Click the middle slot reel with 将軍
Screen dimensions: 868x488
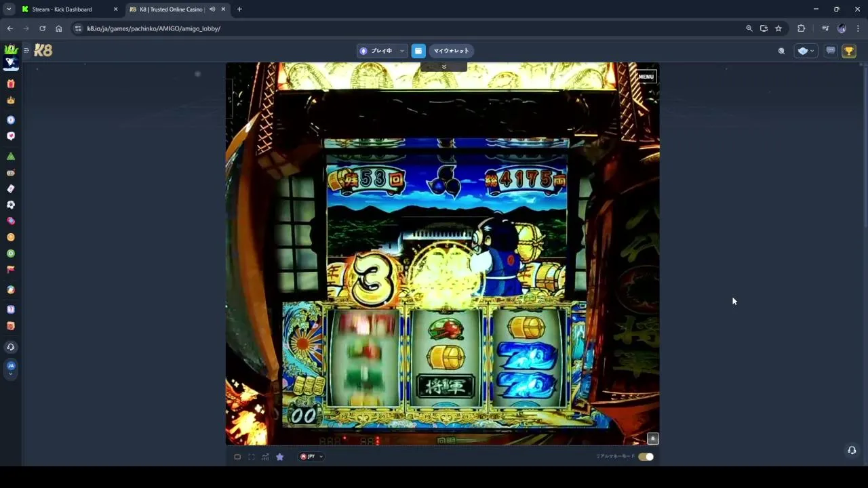(x=446, y=359)
